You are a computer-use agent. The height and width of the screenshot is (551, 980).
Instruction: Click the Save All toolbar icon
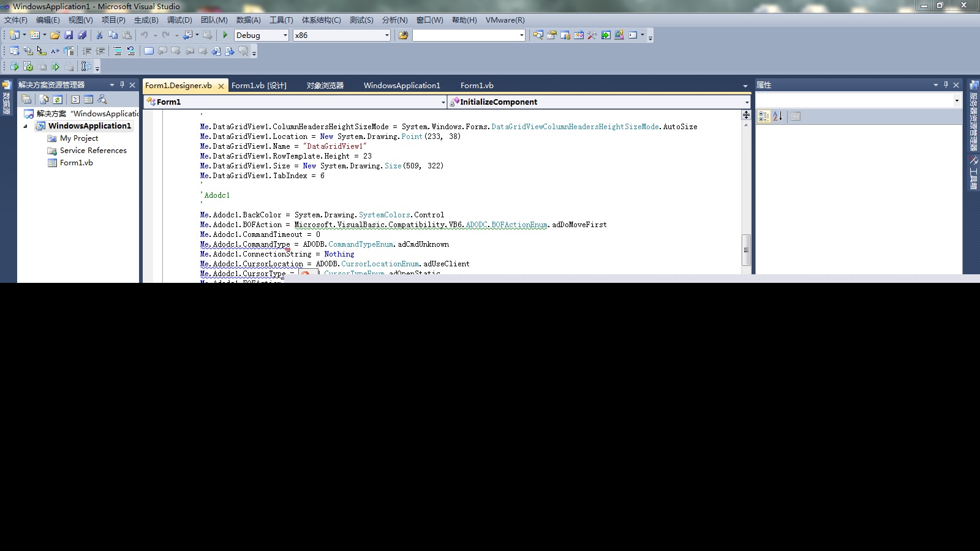82,36
